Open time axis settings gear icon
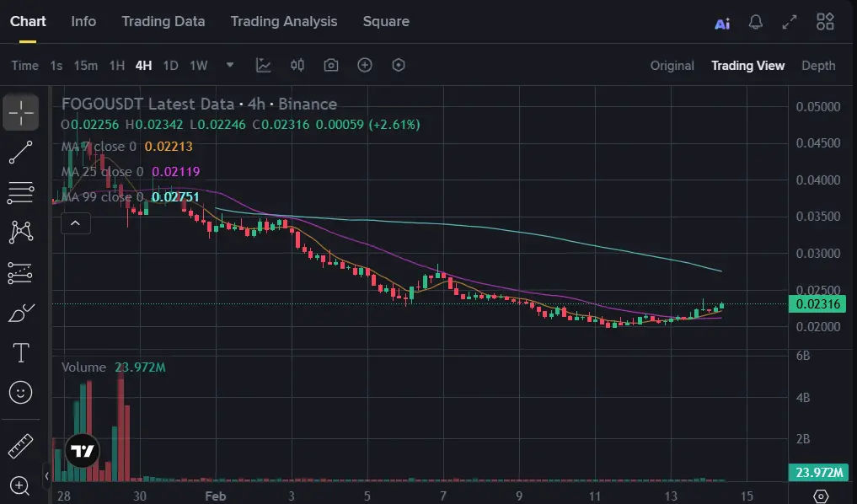 [x=821, y=496]
